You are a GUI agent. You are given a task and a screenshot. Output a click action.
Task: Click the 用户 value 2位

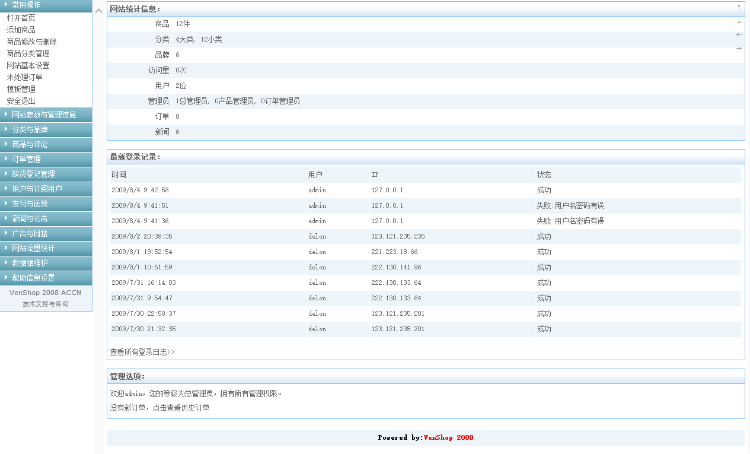pos(181,86)
